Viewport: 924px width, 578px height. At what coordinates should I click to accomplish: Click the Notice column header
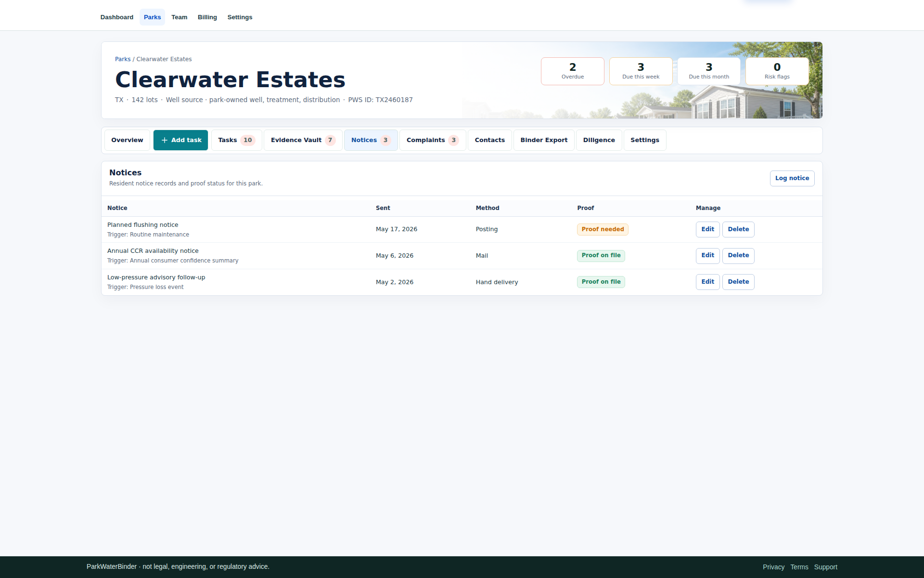(x=117, y=208)
